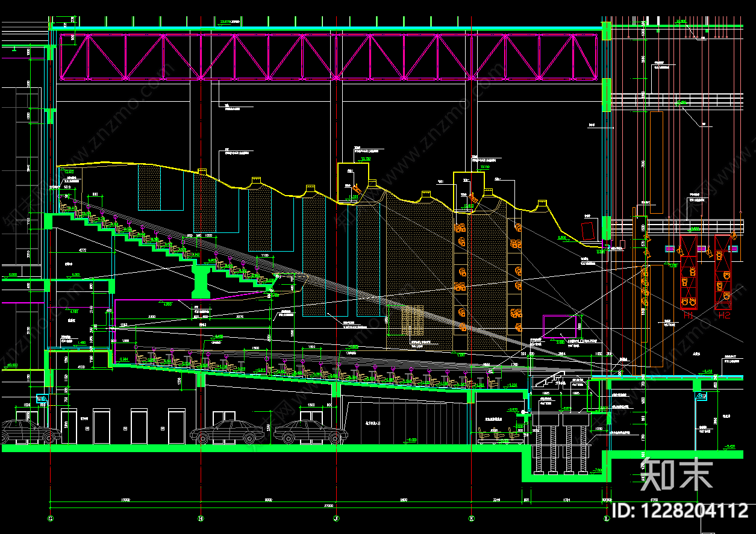
Task: Select grid axis bubble J
Action: 336,518
